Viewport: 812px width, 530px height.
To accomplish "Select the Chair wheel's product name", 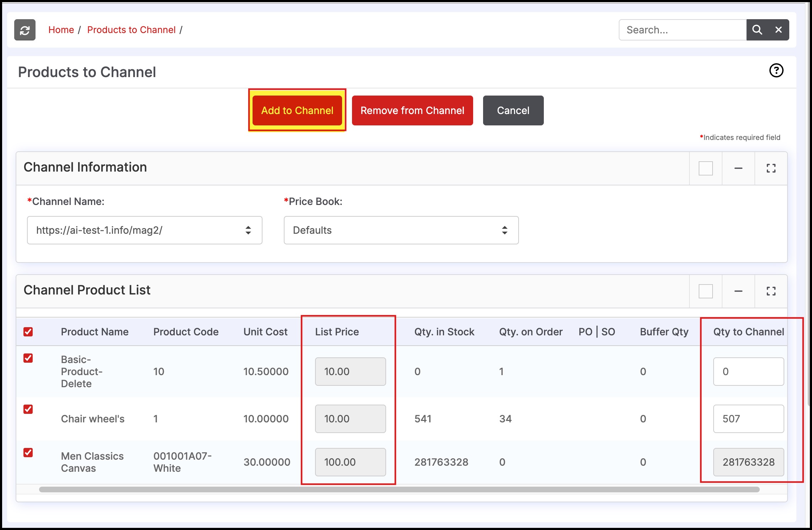I will [x=93, y=419].
